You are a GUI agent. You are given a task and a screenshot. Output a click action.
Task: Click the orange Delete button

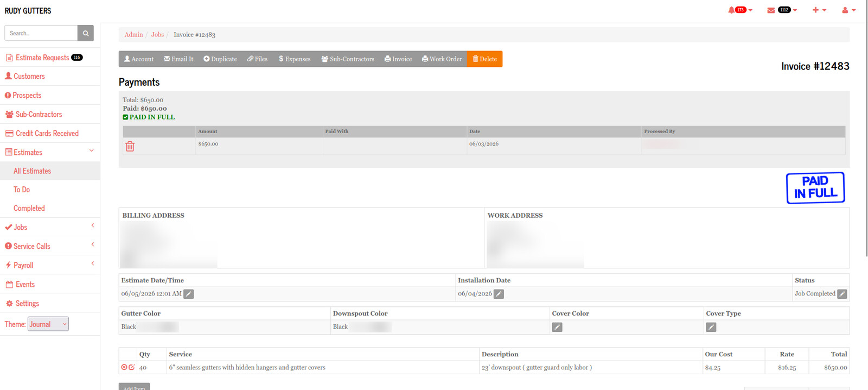click(x=484, y=59)
